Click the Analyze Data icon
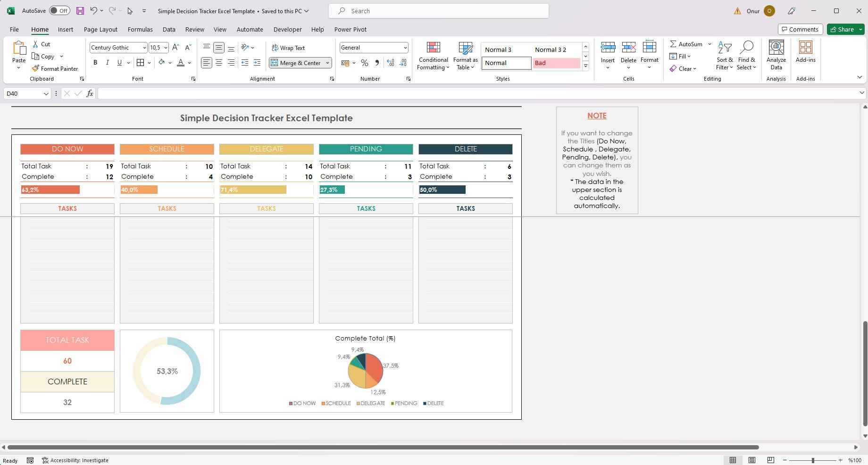The height and width of the screenshot is (465, 868). pyautogui.click(x=776, y=54)
